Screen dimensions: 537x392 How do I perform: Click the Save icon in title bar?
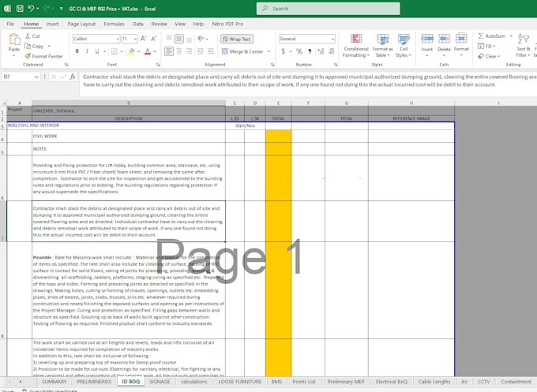point(20,9)
